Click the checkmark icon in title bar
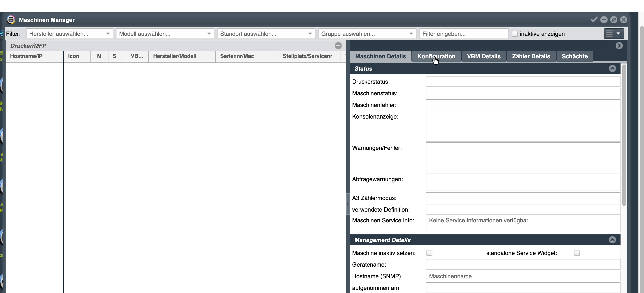644x293 pixels. [x=594, y=19]
